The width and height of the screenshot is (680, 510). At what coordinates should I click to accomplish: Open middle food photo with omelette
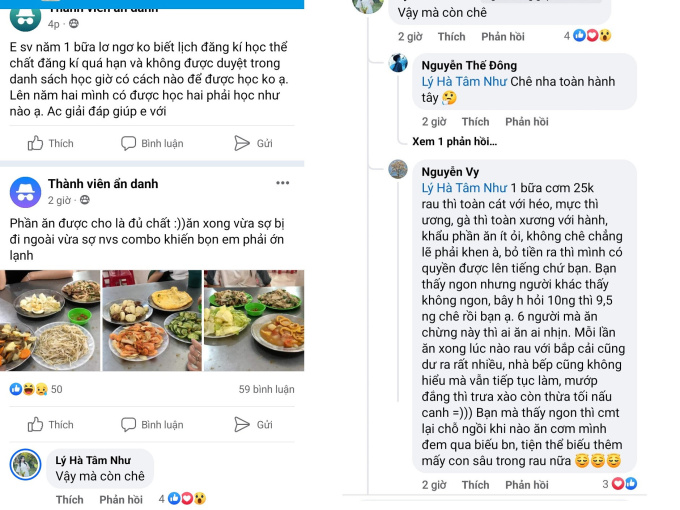(x=152, y=320)
